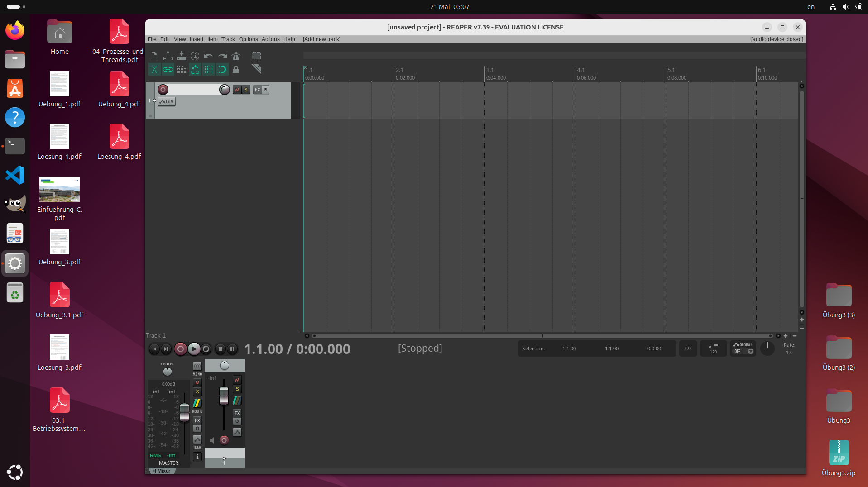Click the Undo arrow in toolbar
This screenshot has width=868, height=487.
[209, 56]
